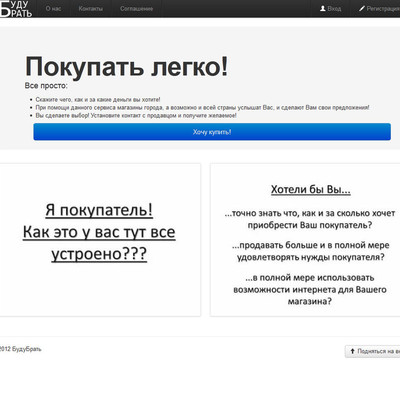This screenshot has height=400, width=400.
Task: Click the устроено??? link text
Action: tap(99, 254)
